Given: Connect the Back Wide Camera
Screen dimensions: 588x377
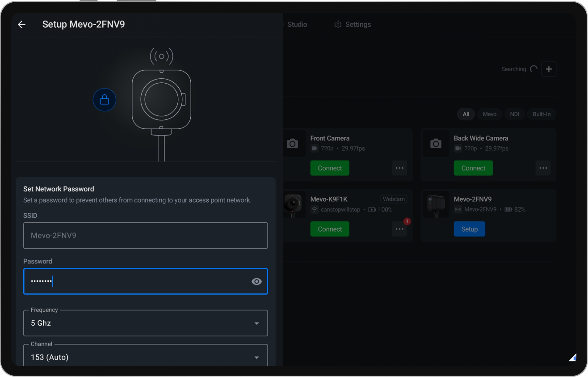Looking at the screenshot, I should tap(473, 168).
